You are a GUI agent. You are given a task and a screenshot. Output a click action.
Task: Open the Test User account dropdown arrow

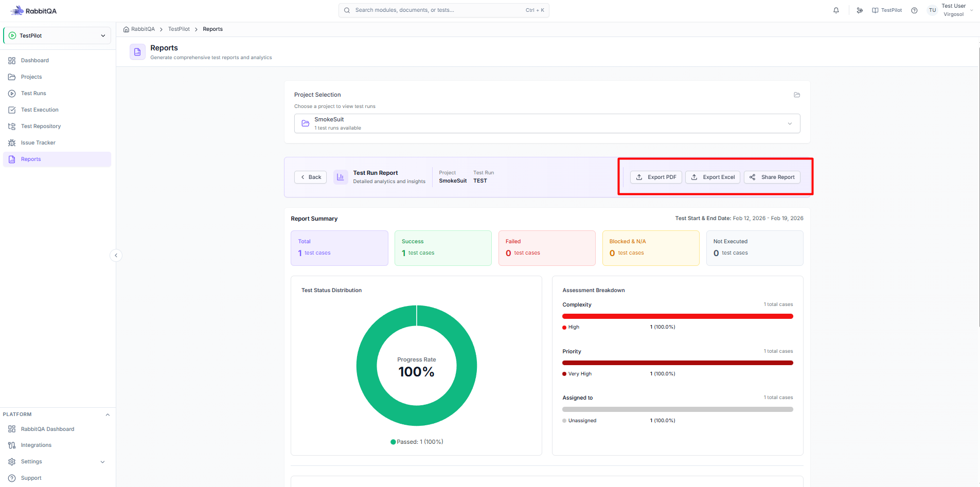point(972,10)
